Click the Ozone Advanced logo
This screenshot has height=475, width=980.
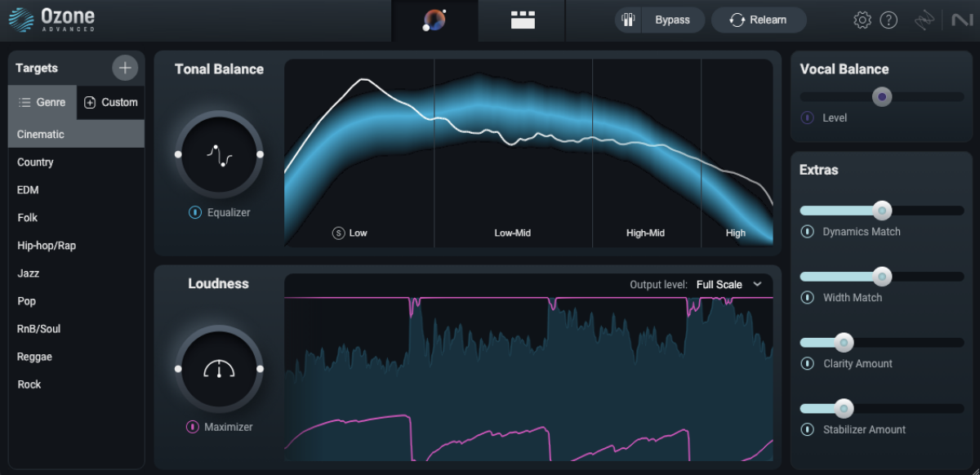point(52,20)
